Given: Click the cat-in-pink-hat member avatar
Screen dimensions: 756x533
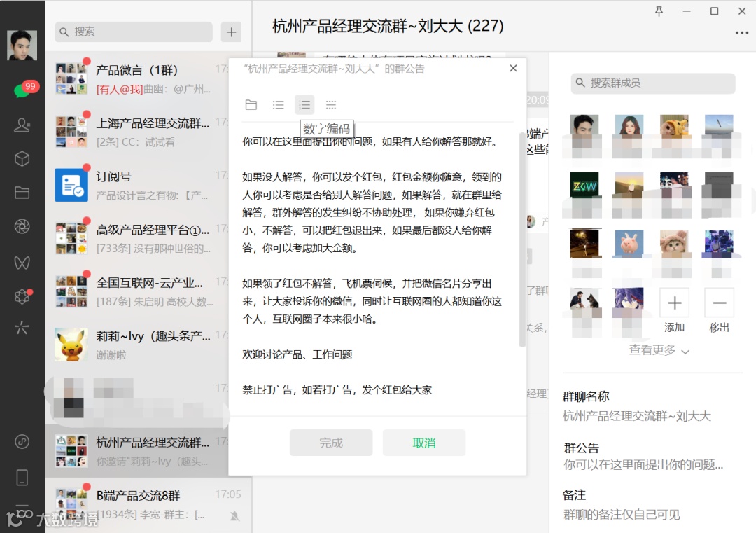Looking at the screenshot, I should (674, 244).
